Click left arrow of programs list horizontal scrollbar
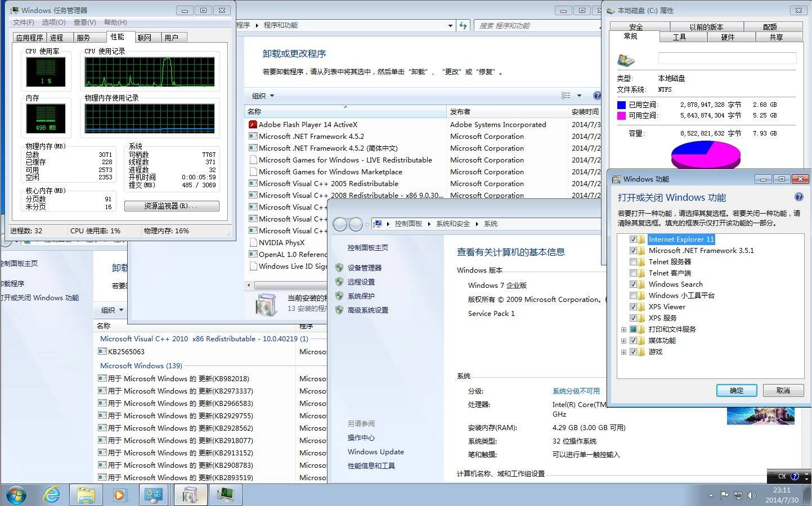Screen dimensions: 812x506 click(249, 286)
